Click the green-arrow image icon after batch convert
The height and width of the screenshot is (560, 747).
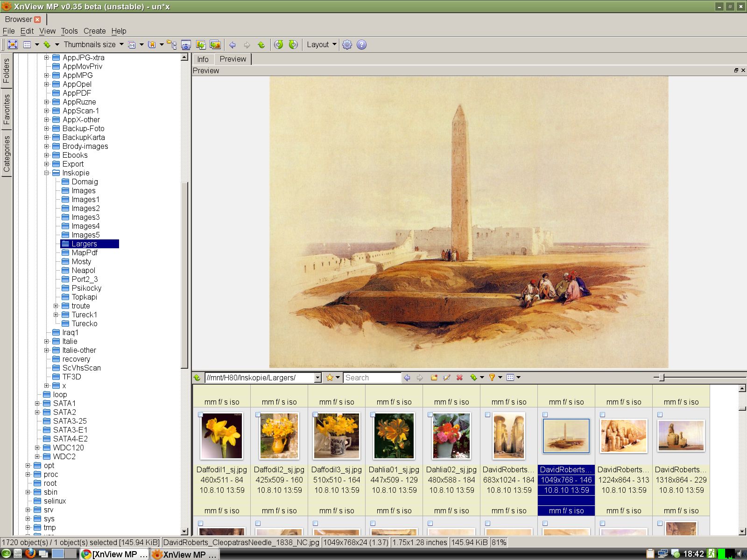(215, 45)
